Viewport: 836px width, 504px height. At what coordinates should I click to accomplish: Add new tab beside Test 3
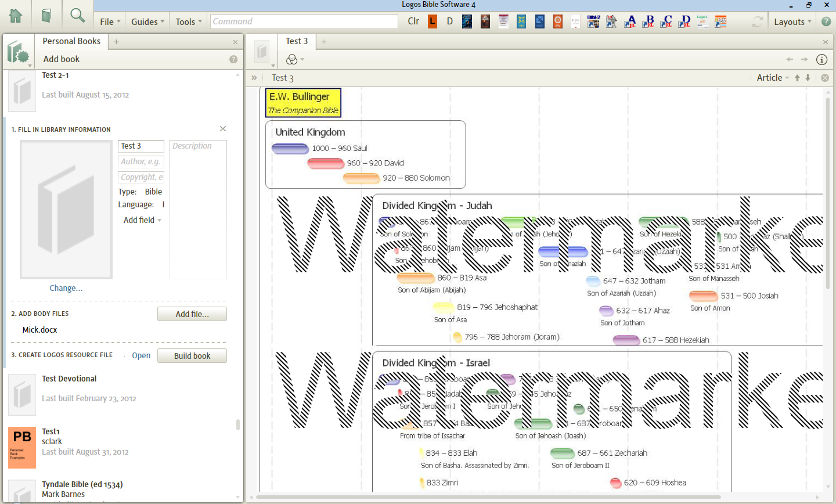coord(324,42)
